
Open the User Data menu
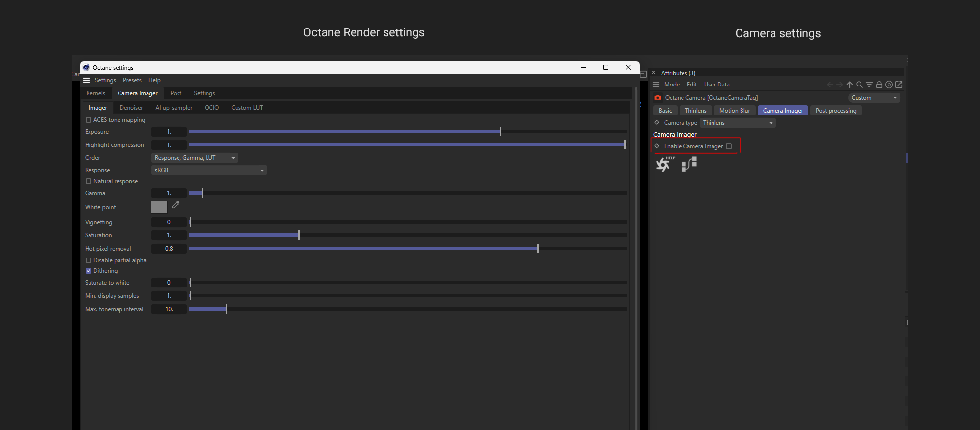click(x=717, y=85)
